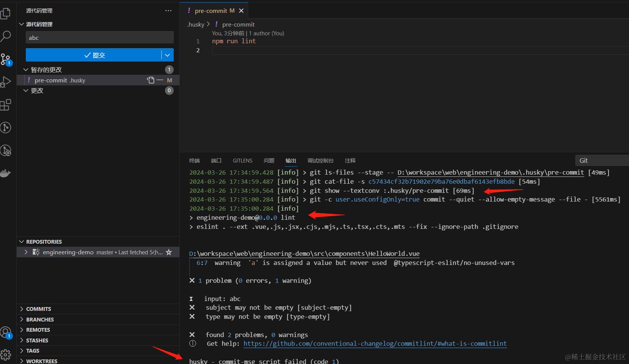
Task: Star the engineering-demo repository
Action: [x=169, y=252]
